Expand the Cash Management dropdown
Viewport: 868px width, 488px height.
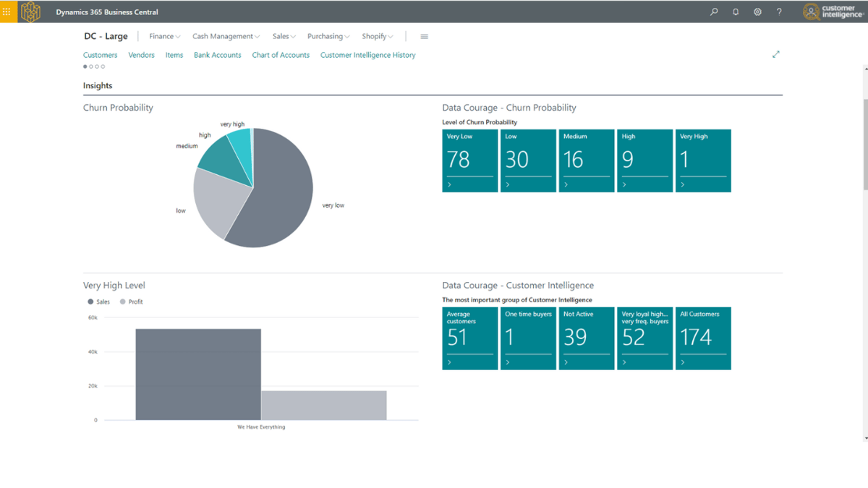tap(226, 36)
